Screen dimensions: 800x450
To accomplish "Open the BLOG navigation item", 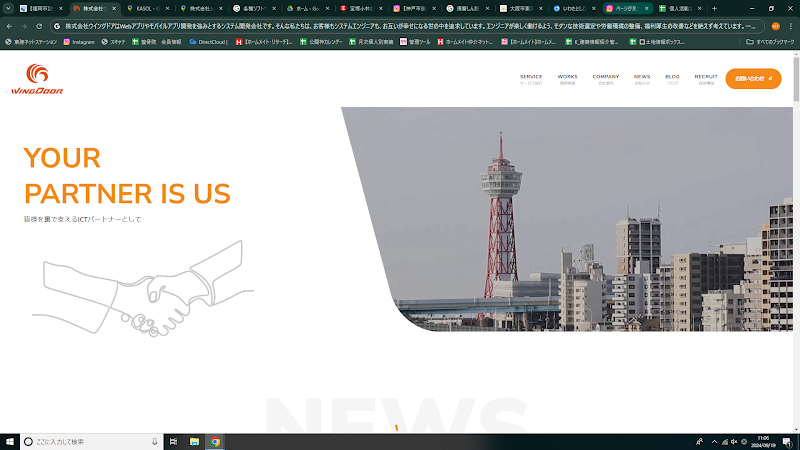I will click(672, 79).
